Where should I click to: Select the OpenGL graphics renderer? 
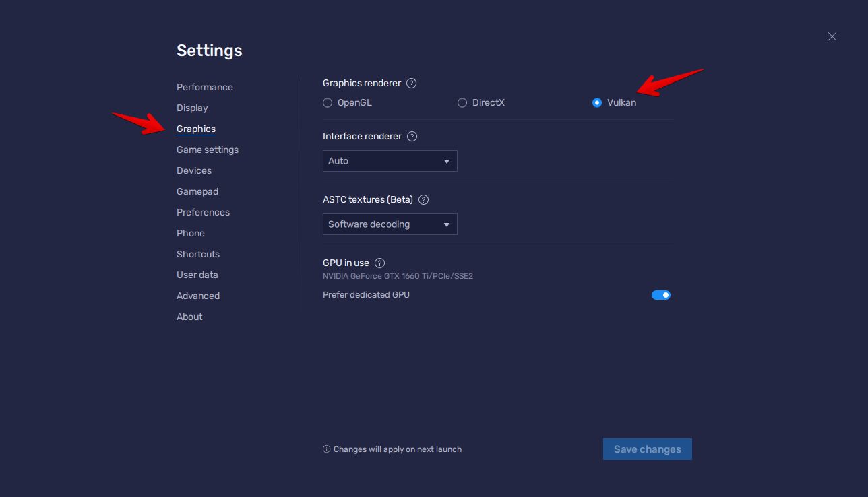click(x=328, y=103)
